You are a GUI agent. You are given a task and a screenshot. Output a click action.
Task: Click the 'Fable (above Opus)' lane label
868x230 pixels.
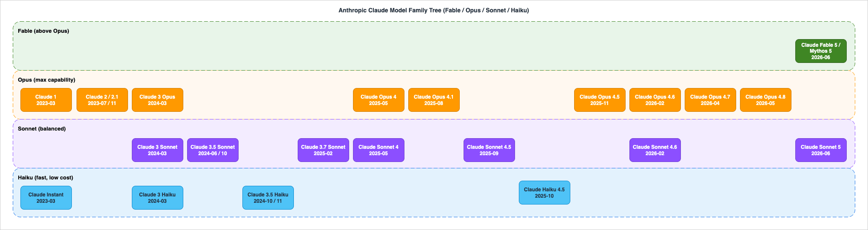pyautogui.click(x=43, y=31)
